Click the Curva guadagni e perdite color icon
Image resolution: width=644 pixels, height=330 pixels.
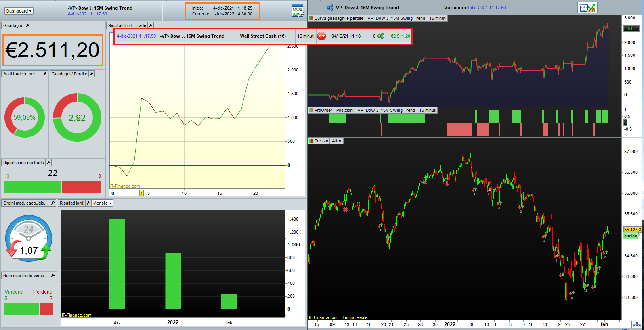(x=311, y=18)
